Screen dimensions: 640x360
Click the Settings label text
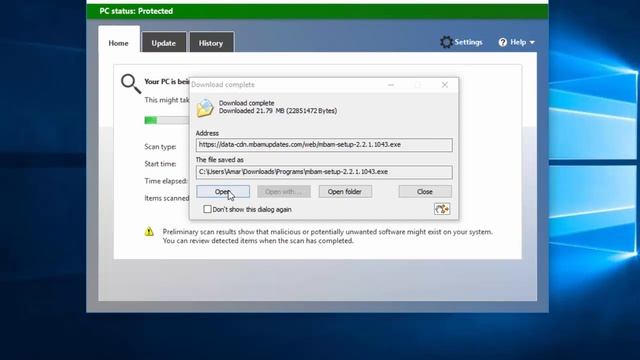click(x=469, y=42)
